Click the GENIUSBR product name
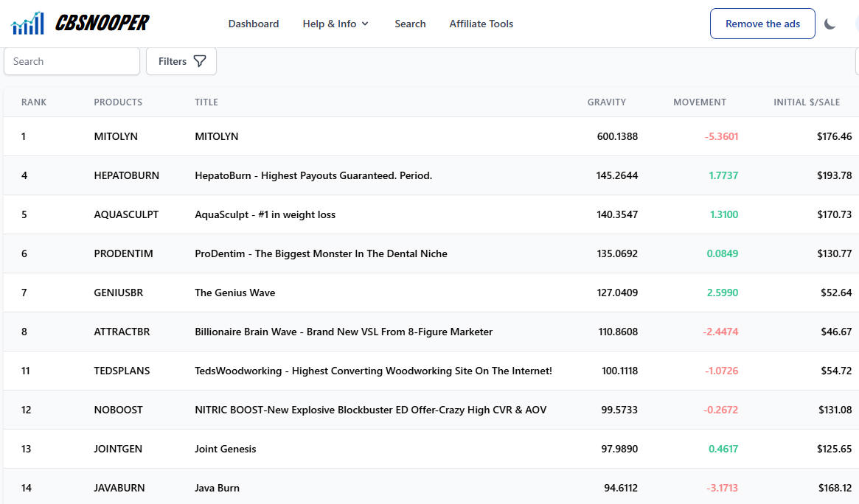 pos(118,293)
